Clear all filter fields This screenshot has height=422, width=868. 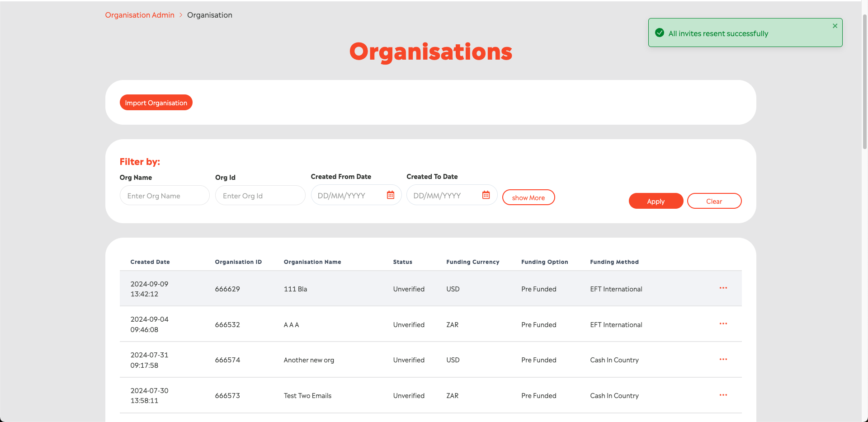pos(714,201)
